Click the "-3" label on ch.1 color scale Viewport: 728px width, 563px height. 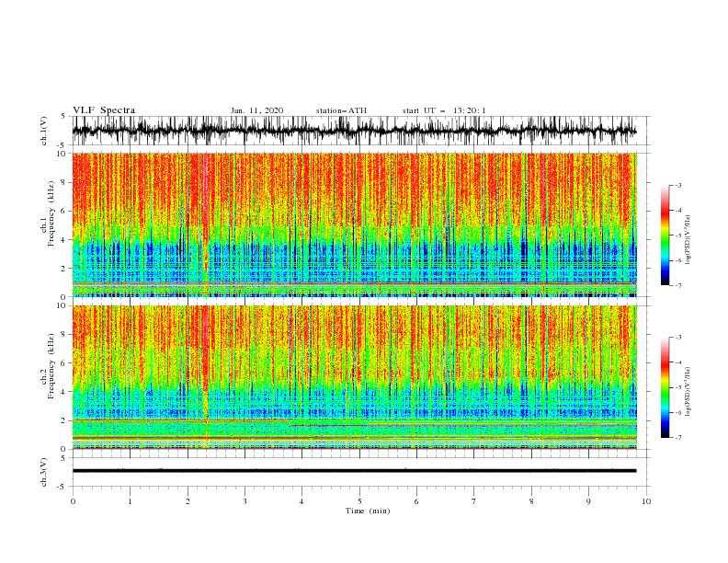[677, 185]
